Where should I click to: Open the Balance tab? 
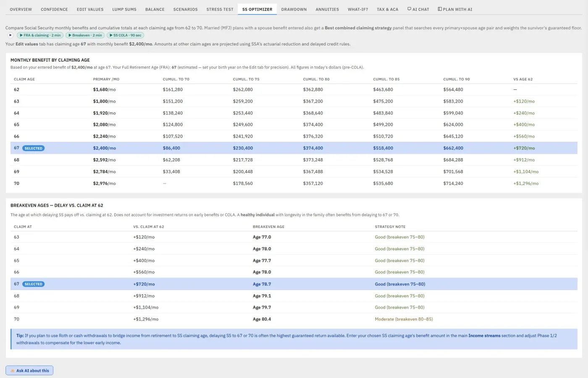[x=155, y=9]
